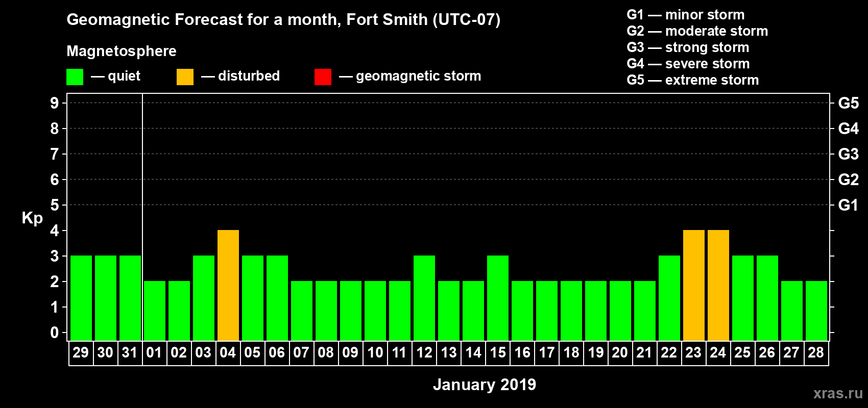
Task: Click the '— quiet' legend text
Action: coord(115,76)
